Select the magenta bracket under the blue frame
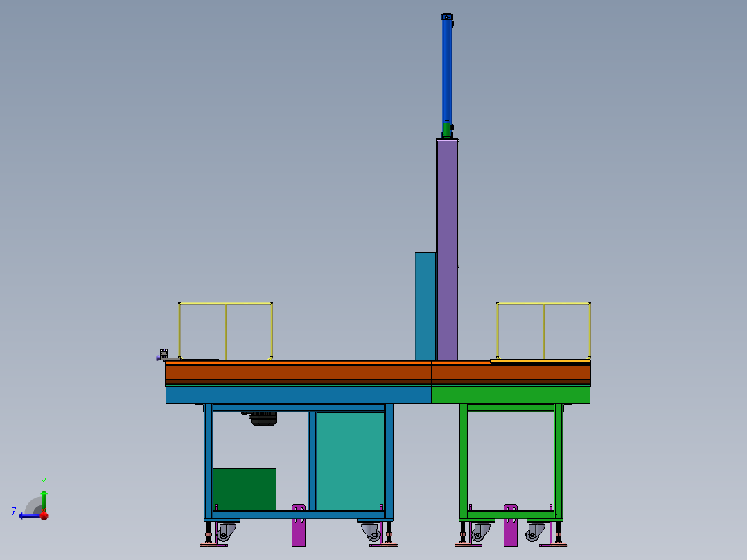This screenshot has width=747, height=560. point(299,525)
